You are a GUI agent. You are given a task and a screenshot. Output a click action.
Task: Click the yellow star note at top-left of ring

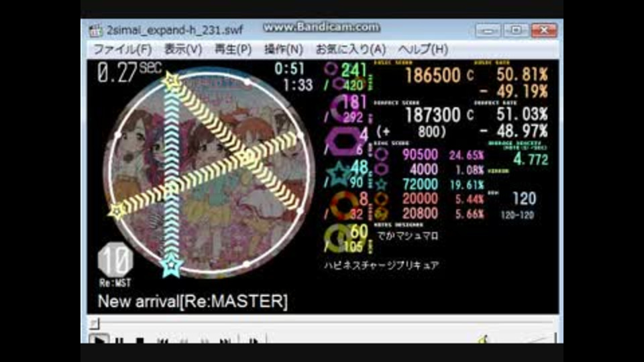click(x=171, y=80)
